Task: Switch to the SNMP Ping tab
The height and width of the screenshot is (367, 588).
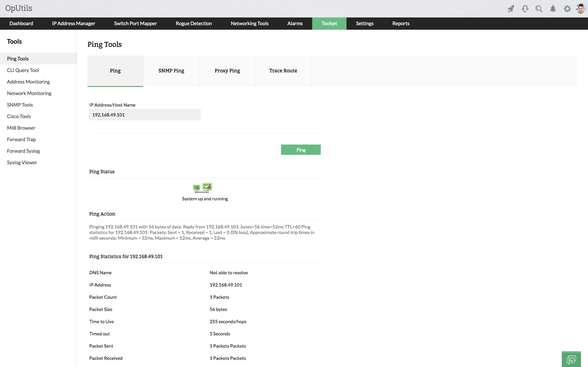Action: tap(171, 71)
